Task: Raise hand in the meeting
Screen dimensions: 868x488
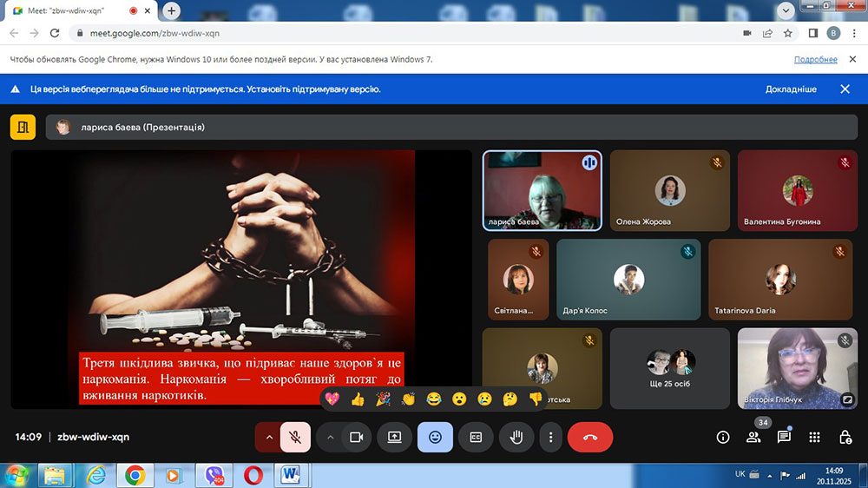Action: pyautogui.click(x=516, y=438)
